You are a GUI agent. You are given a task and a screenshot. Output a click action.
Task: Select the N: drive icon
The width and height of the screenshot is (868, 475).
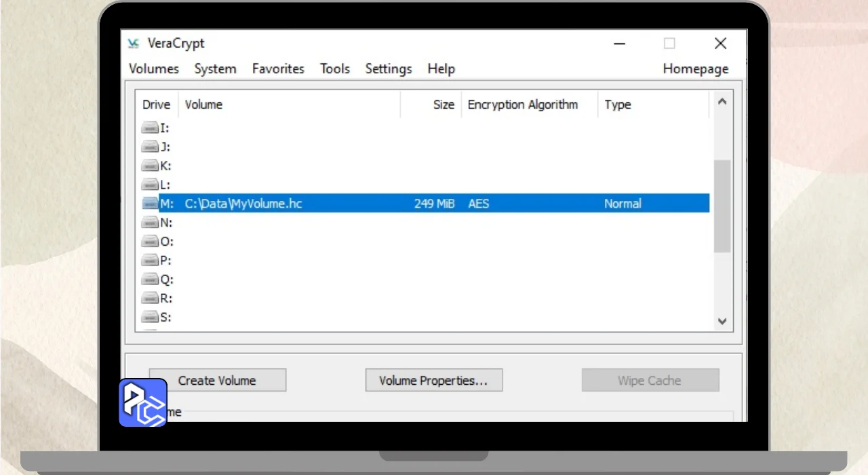click(x=149, y=223)
